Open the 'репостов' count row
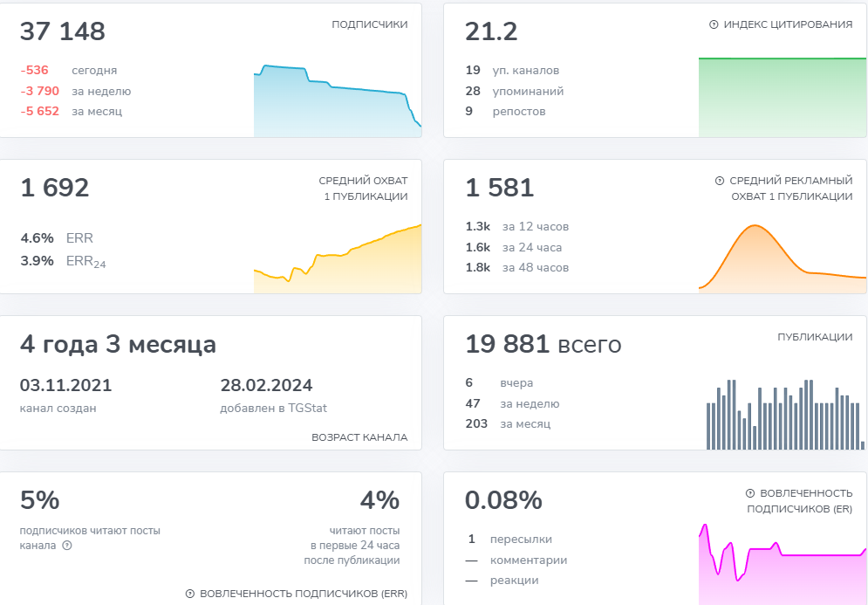This screenshot has width=868, height=605. pyautogui.click(x=506, y=111)
